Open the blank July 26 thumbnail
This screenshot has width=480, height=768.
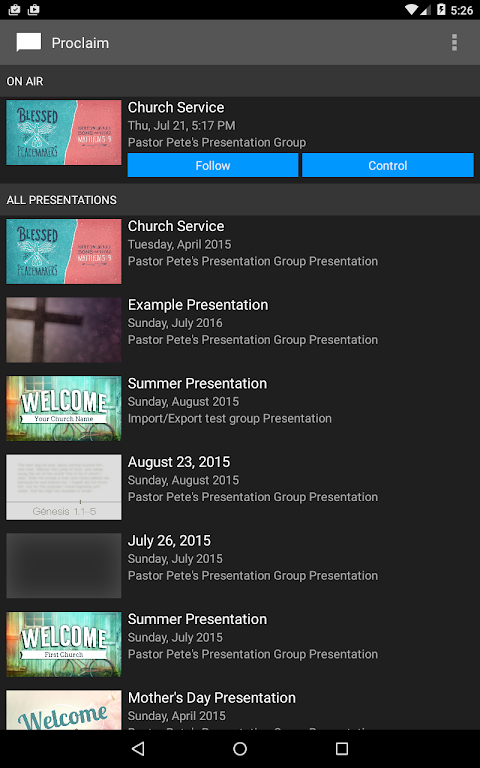[x=64, y=565]
